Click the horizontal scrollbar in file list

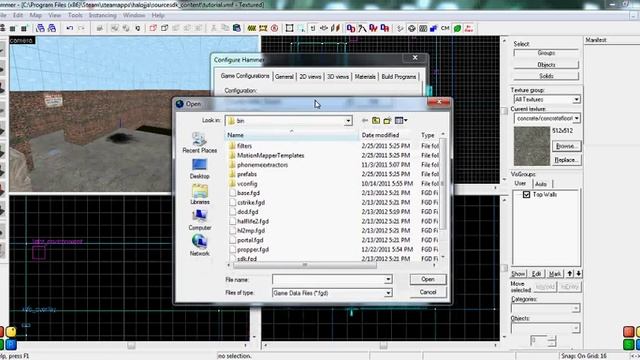(304, 265)
